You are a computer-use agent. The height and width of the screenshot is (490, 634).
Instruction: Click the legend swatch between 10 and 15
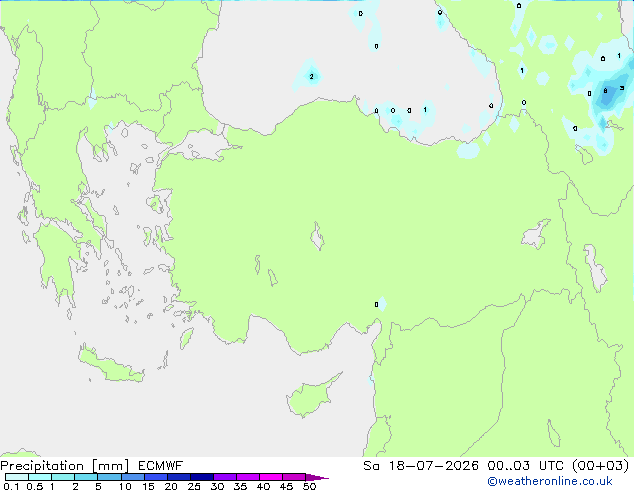[132, 477]
